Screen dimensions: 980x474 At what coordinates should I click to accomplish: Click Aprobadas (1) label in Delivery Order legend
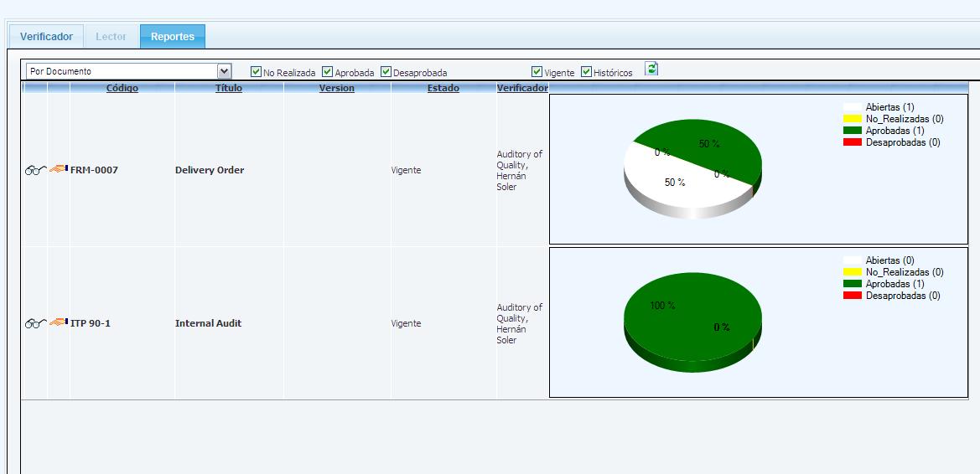[894, 131]
